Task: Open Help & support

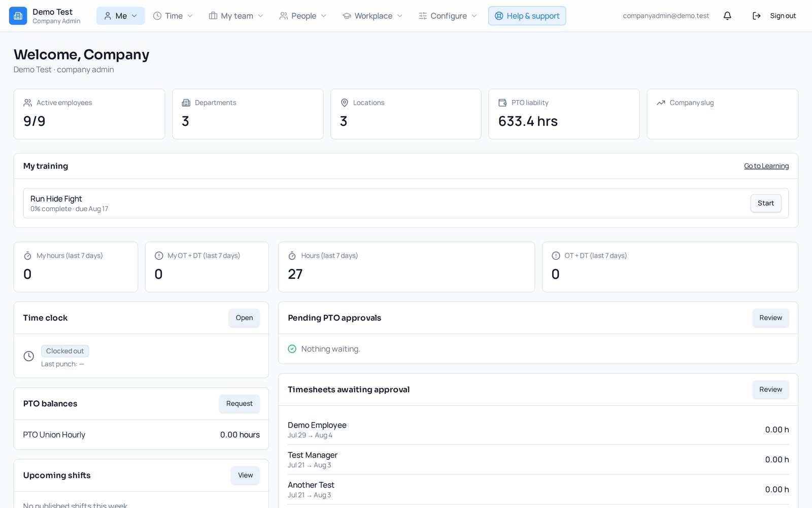Action: click(x=527, y=16)
